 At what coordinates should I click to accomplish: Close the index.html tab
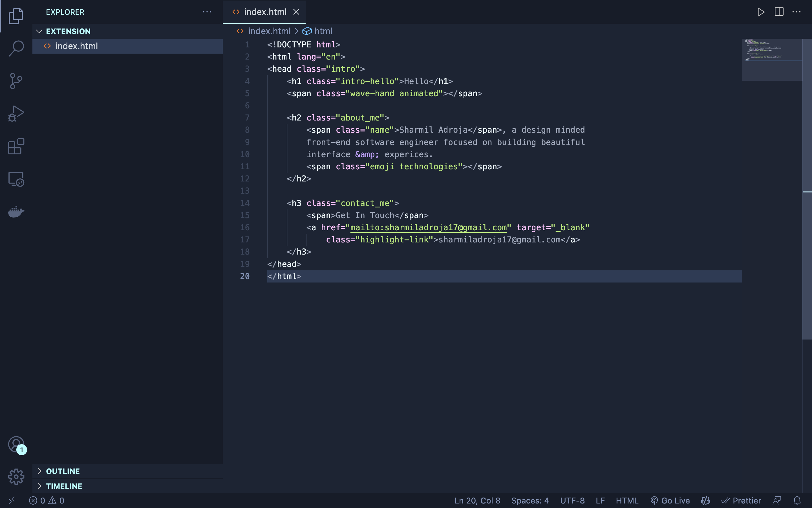click(x=296, y=12)
